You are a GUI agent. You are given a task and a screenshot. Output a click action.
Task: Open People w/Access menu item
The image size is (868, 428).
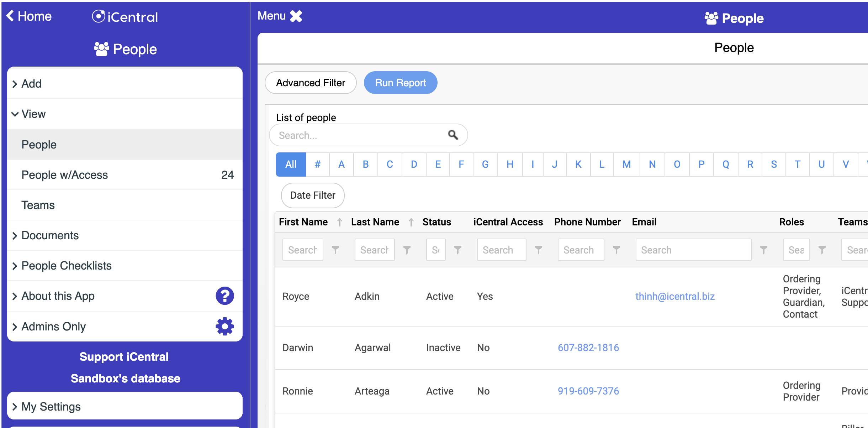[64, 175]
